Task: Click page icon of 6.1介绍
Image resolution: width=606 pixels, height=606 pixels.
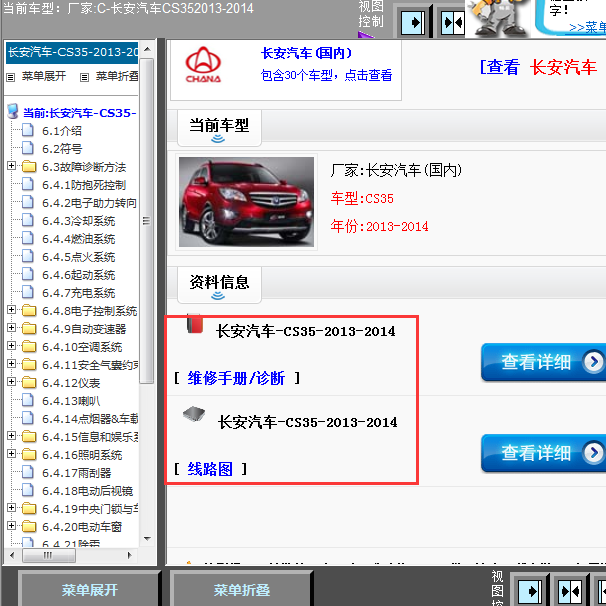Action: coord(27,130)
